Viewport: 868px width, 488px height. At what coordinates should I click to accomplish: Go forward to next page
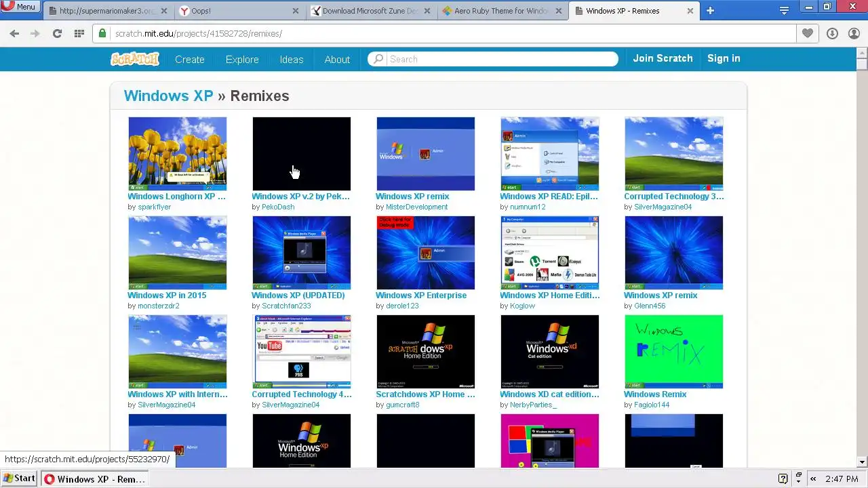(35, 33)
